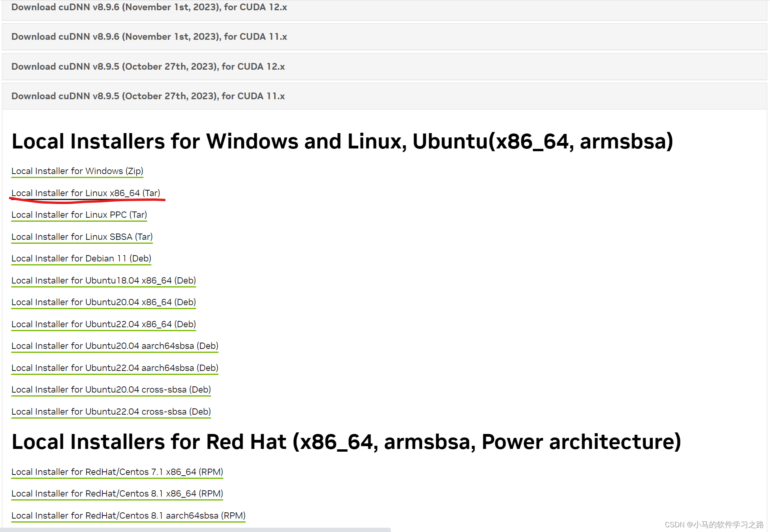The image size is (770, 532).
Task: Open Local Installer for Linux PPC (Tar)
Action: pyautogui.click(x=79, y=215)
